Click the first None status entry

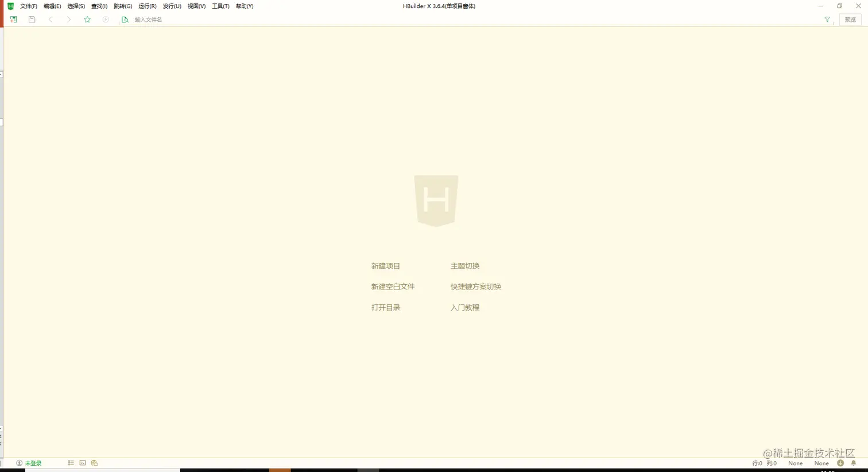pyautogui.click(x=796, y=463)
